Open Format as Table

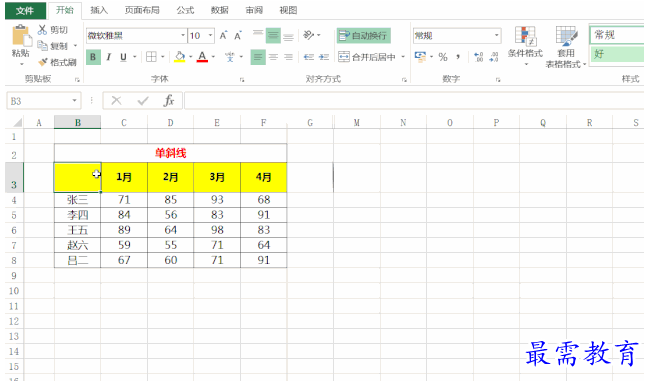point(566,46)
